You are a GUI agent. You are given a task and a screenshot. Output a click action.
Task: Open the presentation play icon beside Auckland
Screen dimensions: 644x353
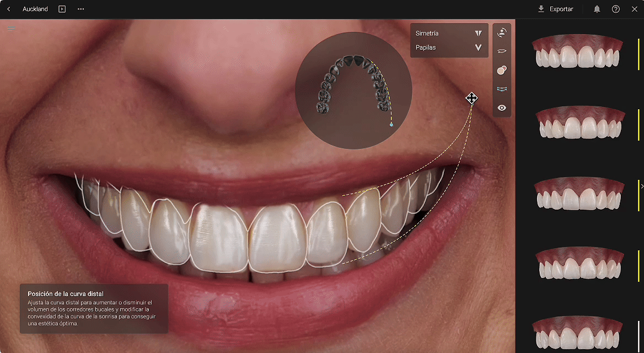62,9
